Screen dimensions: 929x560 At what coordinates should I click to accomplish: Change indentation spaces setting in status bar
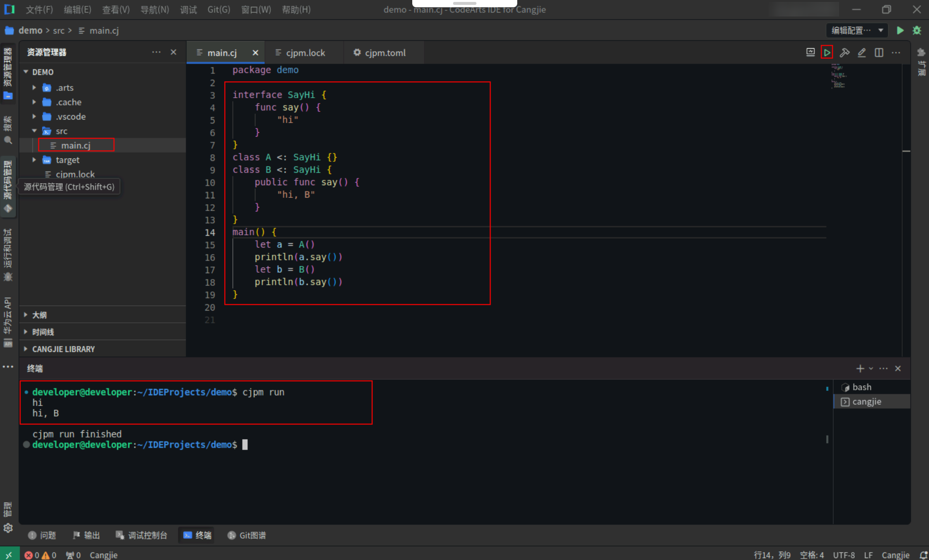click(812, 555)
